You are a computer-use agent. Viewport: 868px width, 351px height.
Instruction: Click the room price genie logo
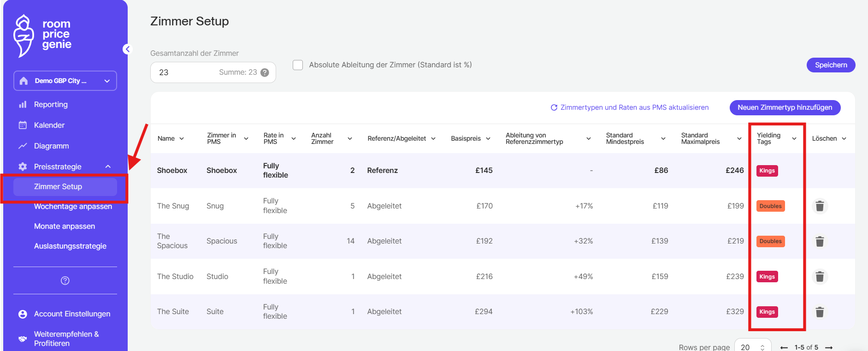click(42, 35)
